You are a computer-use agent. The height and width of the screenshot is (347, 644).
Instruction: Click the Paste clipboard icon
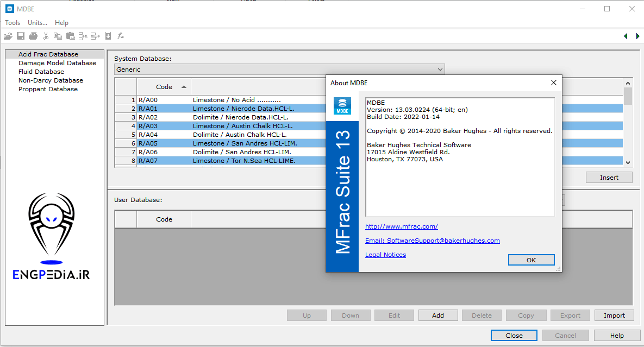pyautogui.click(x=71, y=36)
